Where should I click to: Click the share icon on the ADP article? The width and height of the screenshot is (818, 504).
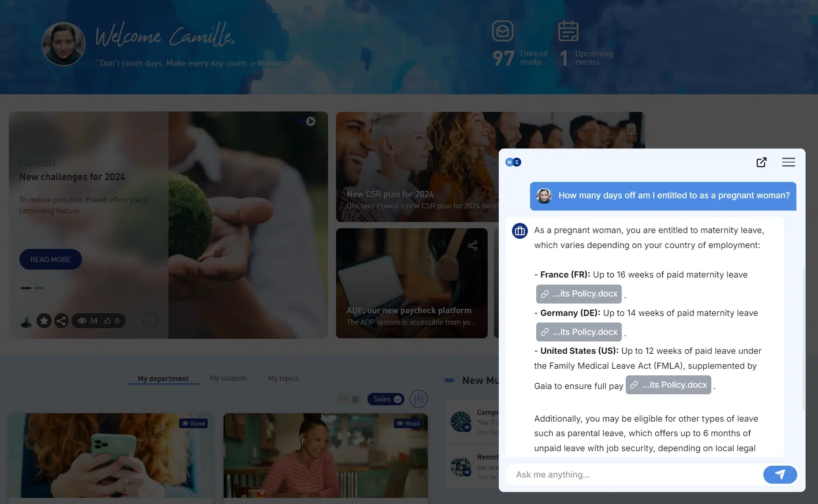click(x=473, y=245)
